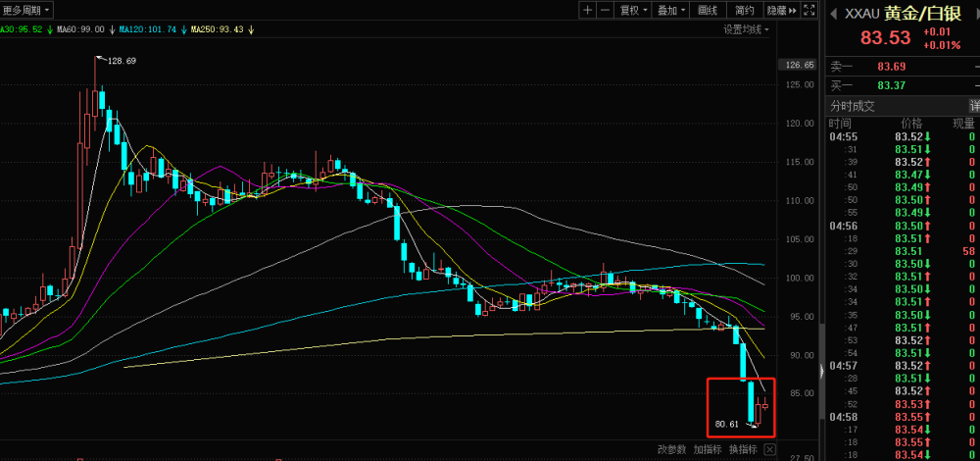Viewport: 980px width, 461px height.
Task: Switch to 简约 simple mode
Action: pyautogui.click(x=745, y=10)
